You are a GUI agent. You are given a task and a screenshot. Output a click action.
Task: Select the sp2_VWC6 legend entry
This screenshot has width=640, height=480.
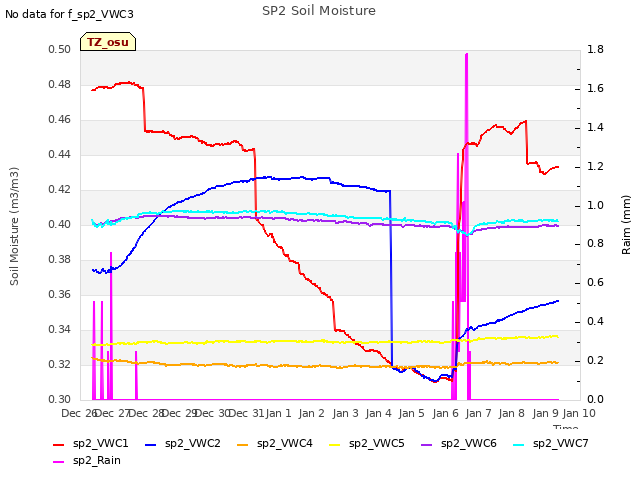[x=459, y=444]
